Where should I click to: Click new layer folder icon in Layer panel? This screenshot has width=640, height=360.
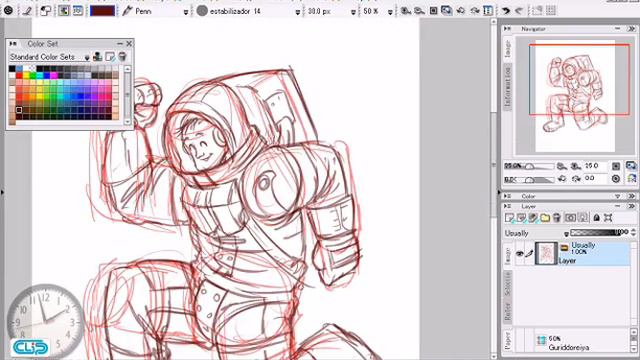click(545, 218)
